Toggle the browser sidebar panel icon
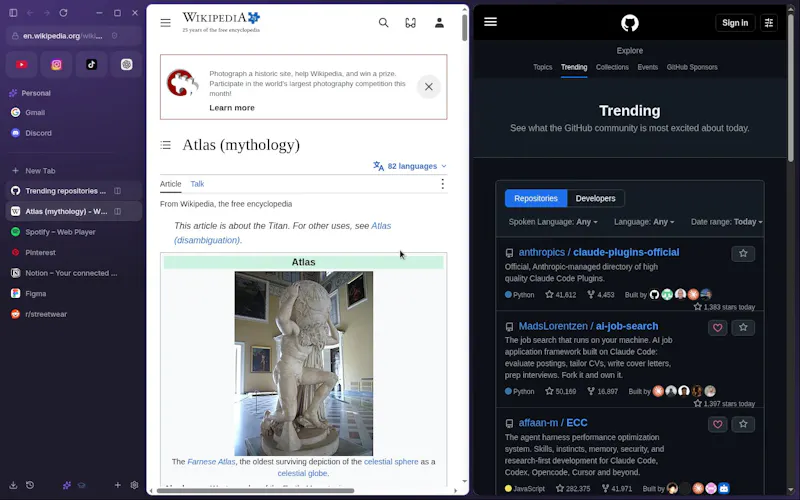This screenshot has width=800, height=500. (x=14, y=13)
